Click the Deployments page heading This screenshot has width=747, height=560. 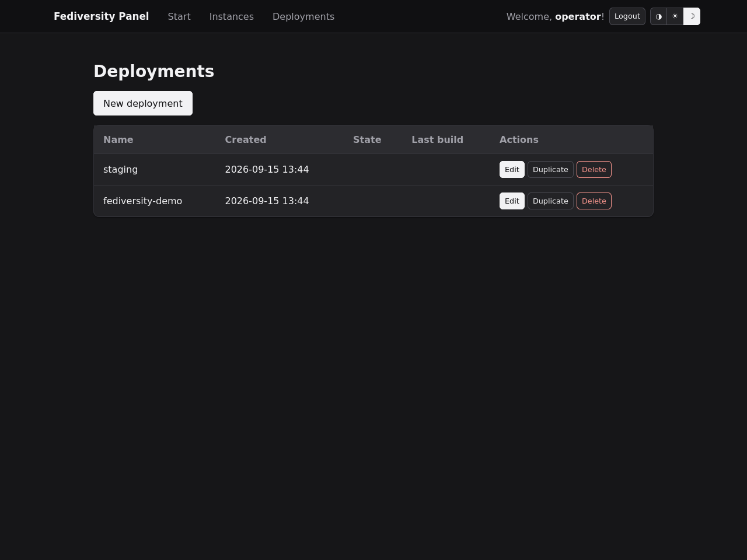coord(154,71)
